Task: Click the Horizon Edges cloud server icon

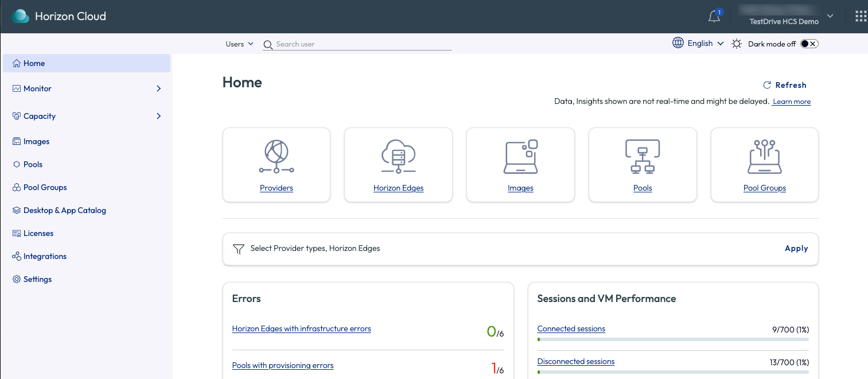Action: [398, 157]
